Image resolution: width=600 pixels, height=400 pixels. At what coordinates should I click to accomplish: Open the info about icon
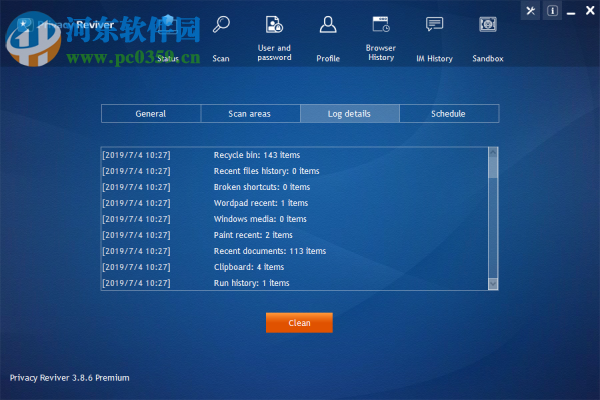tap(552, 11)
